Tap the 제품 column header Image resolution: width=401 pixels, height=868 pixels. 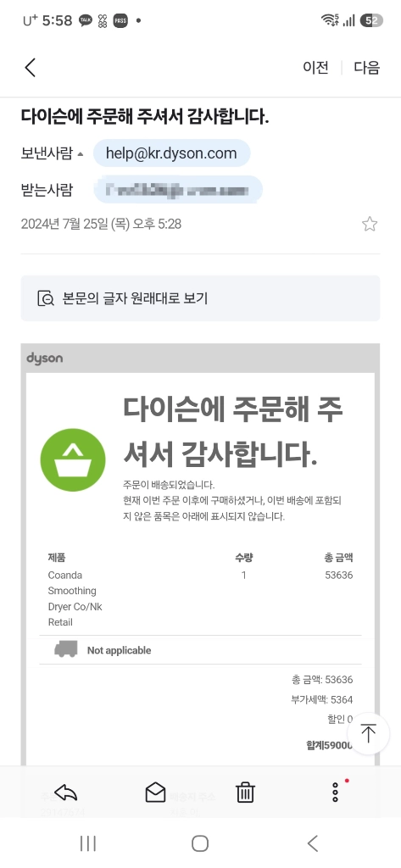pyautogui.click(x=57, y=558)
